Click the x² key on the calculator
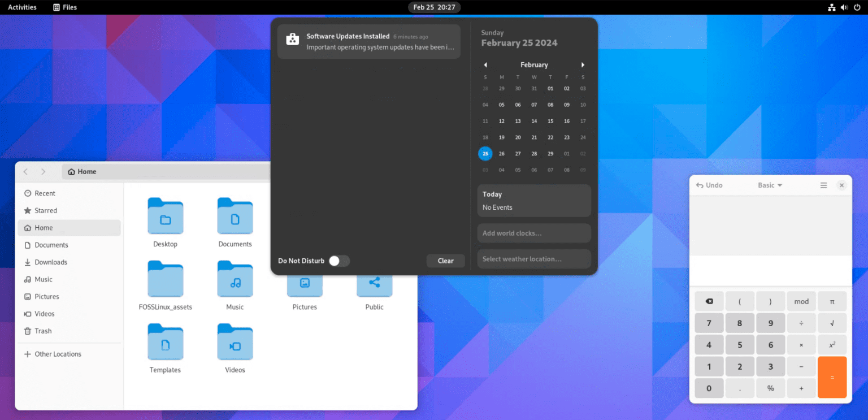This screenshot has width=868, height=420. pyautogui.click(x=832, y=344)
